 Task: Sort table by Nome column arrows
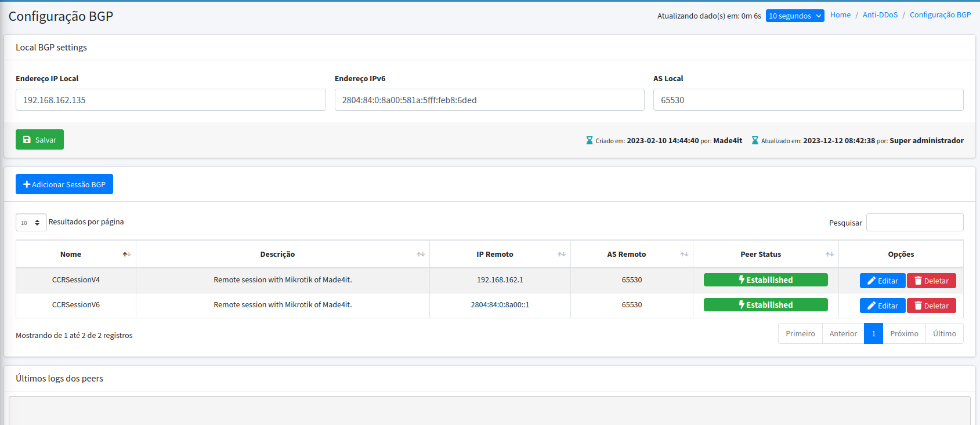[126, 255]
